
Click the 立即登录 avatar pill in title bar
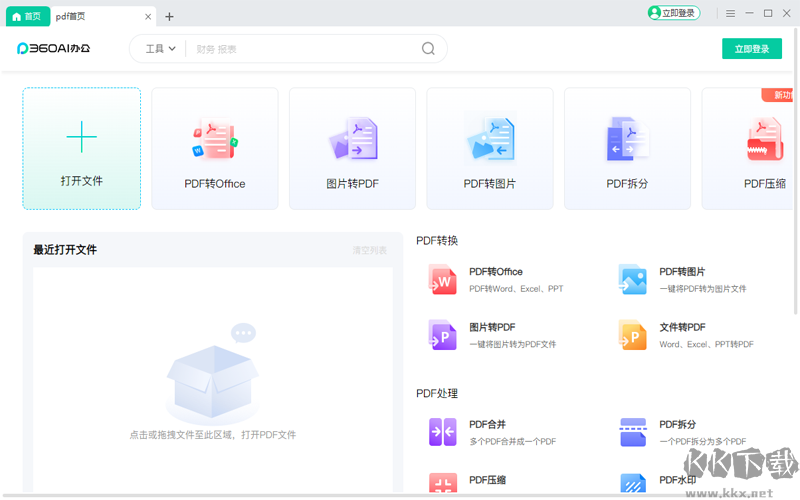tap(673, 13)
